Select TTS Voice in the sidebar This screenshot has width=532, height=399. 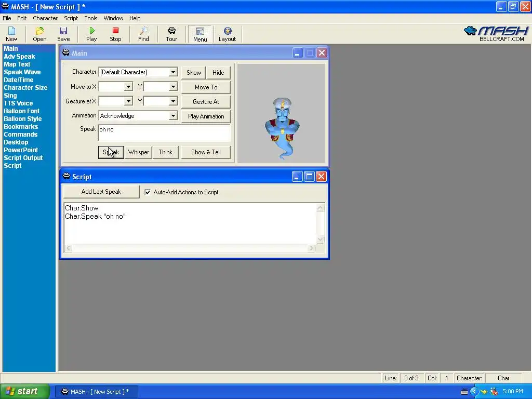click(18, 103)
